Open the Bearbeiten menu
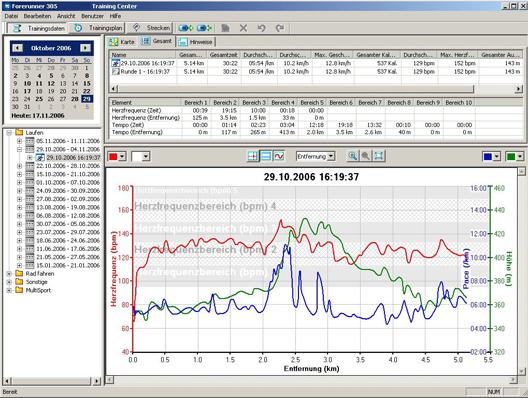This screenshot has height=398, width=528. pyautogui.click(x=37, y=16)
